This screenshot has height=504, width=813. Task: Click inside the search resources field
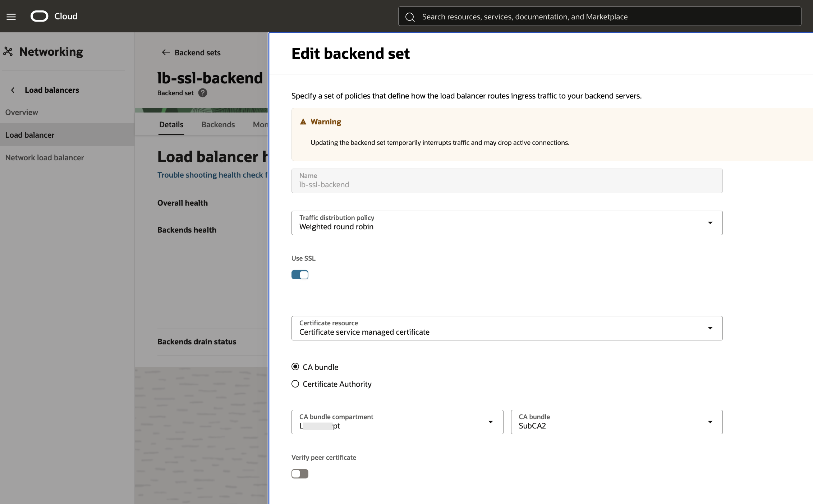[575, 17]
